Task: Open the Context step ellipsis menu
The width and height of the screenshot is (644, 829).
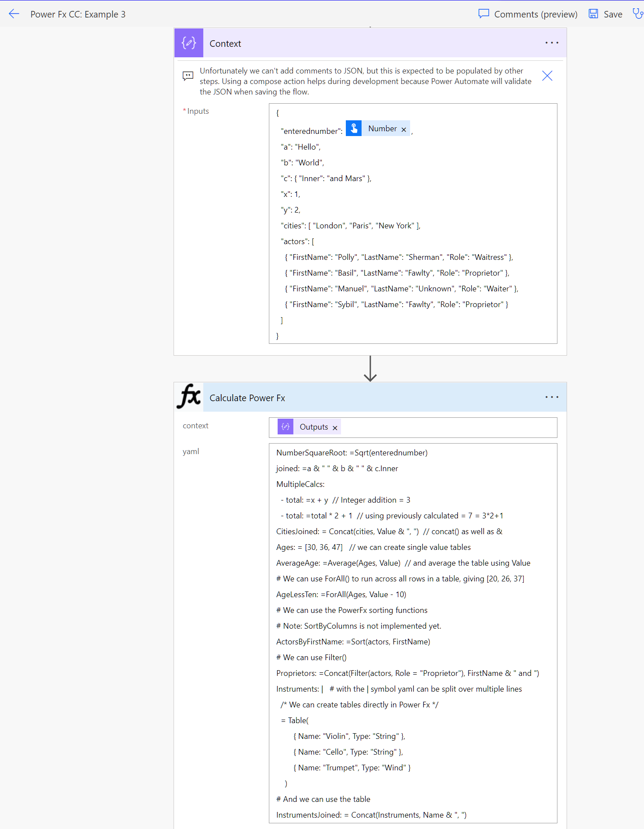Action: (552, 43)
